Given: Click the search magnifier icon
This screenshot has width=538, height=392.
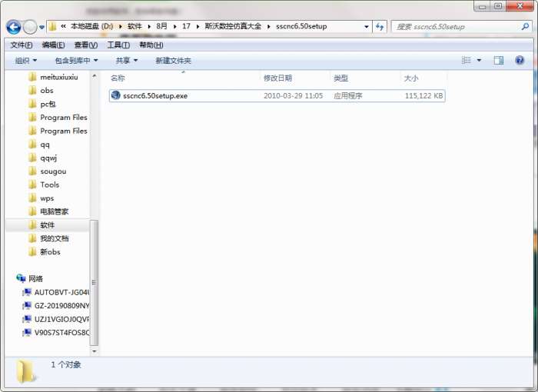Looking at the screenshot, I should coord(525,26).
